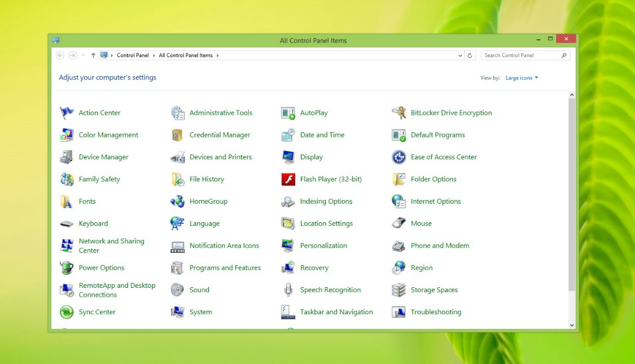Open the Action Center flag icon
The image size is (635, 364).
(67, 113)
